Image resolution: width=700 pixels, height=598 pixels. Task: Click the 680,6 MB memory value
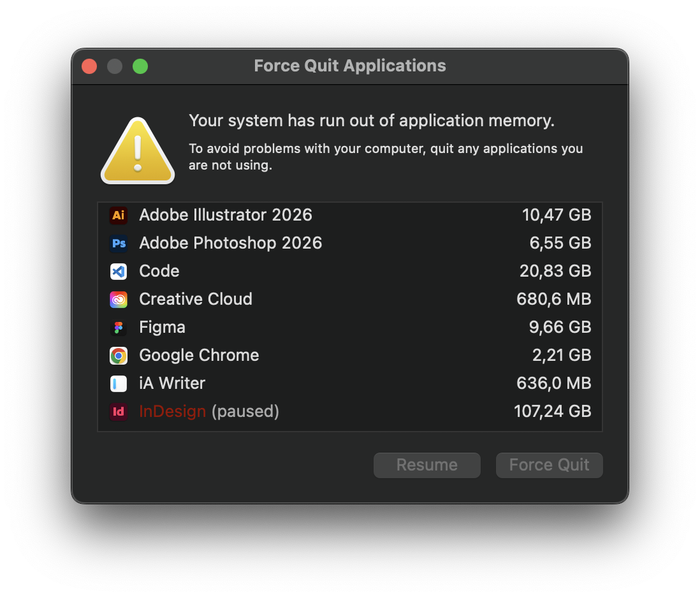pos(553,300)
